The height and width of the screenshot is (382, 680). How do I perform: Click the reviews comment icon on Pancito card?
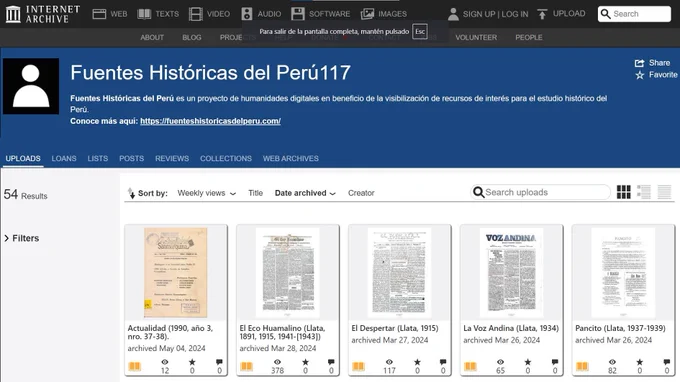coord(667,362)
